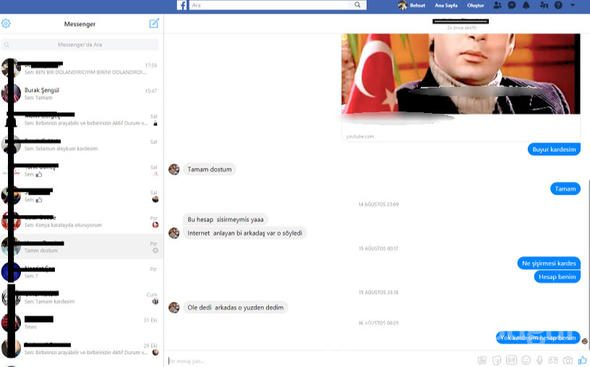
Task: Open GIF picker in composer
Action: tap(511, 360)
